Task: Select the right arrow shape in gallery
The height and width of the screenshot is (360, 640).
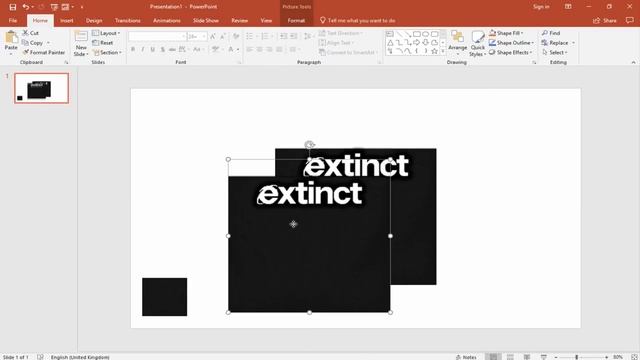Action: click(416, 42)
